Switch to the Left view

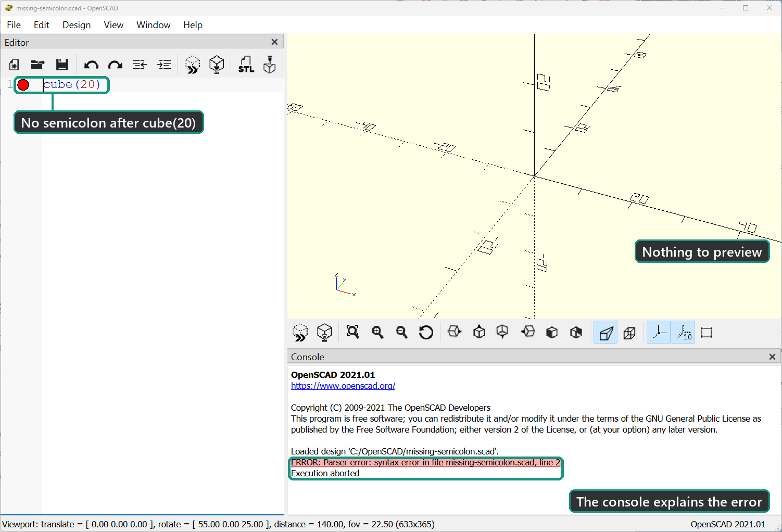click(x=528, y=332)
